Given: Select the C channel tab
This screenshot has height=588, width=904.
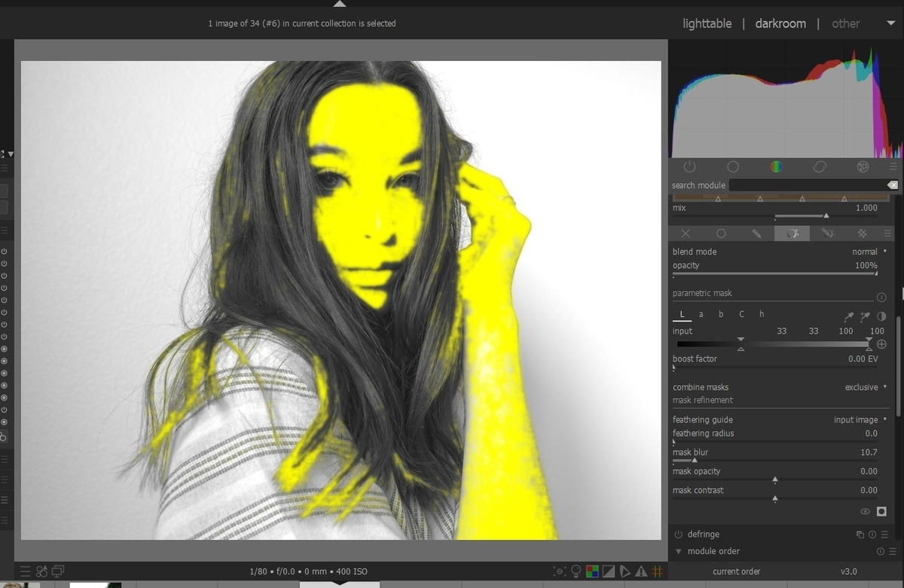Looking at the screenshot, I should pos(741,315).
